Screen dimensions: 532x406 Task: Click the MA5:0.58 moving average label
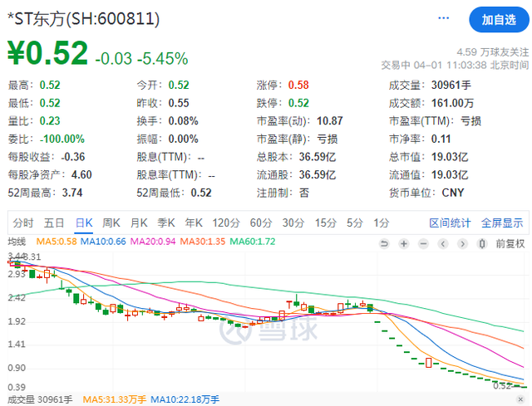click(57, 242)
